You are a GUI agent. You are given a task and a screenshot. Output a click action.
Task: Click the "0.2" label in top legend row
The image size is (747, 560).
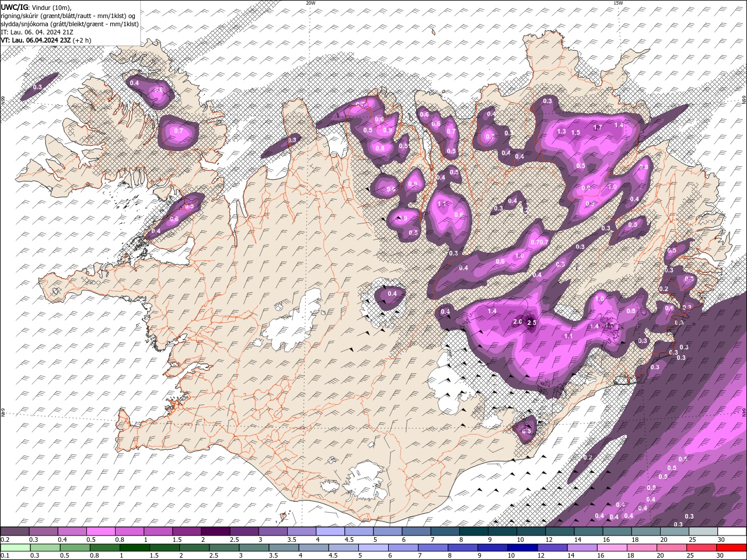[5, 540]
